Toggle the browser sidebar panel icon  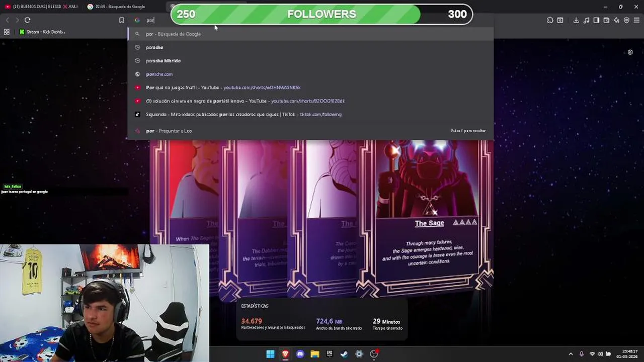click(x=596, y=20)
